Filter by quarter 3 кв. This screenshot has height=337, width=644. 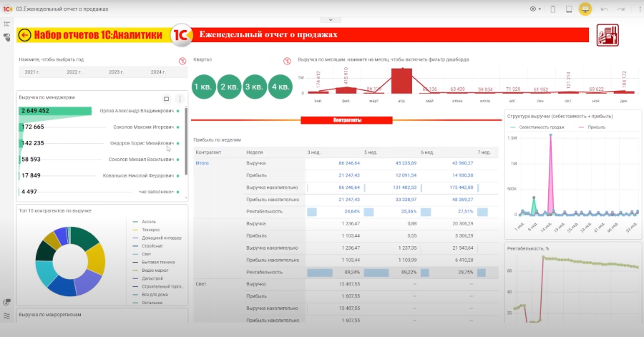255,87
